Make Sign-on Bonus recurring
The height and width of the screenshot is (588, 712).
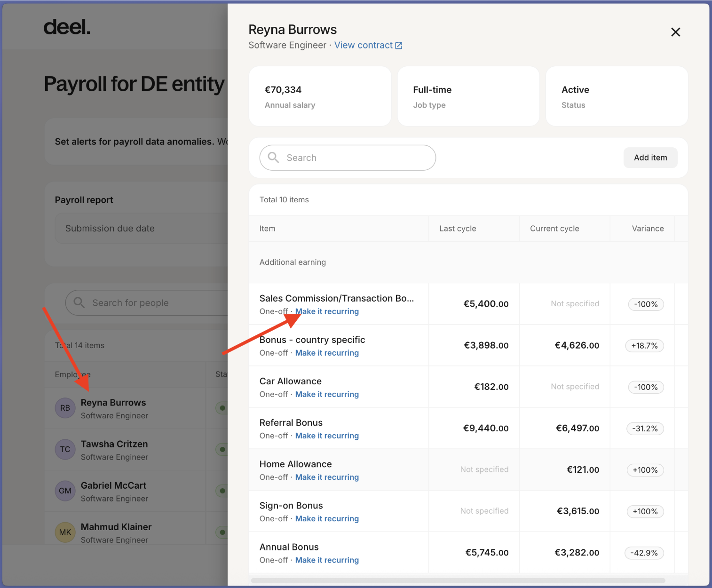327,518
